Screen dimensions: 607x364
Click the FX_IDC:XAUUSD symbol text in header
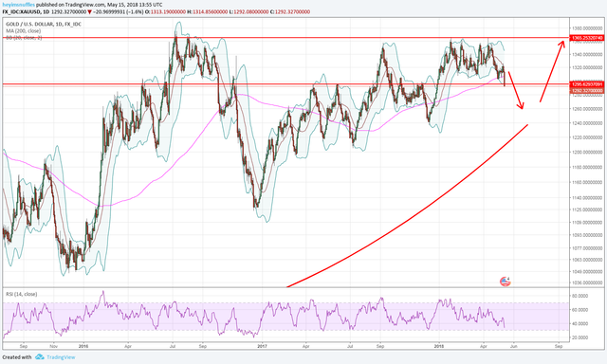[x=23, y=12]
